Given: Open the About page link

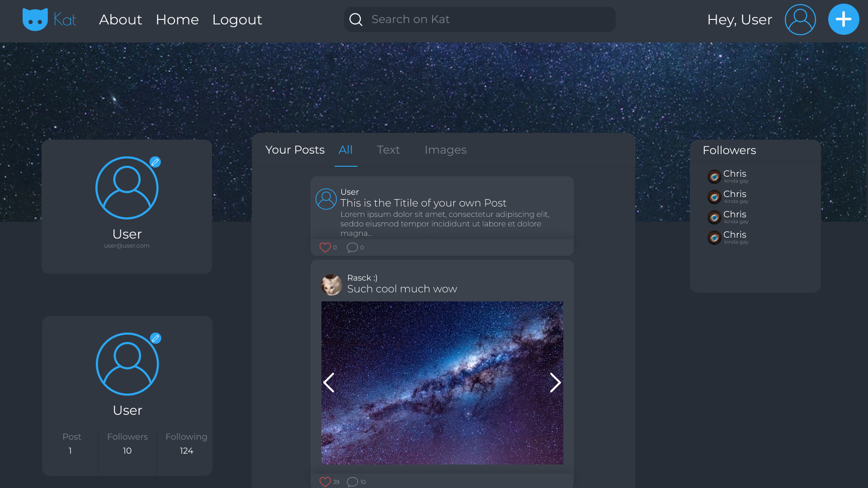Looking at the screenshot, I should pos(120,20).
